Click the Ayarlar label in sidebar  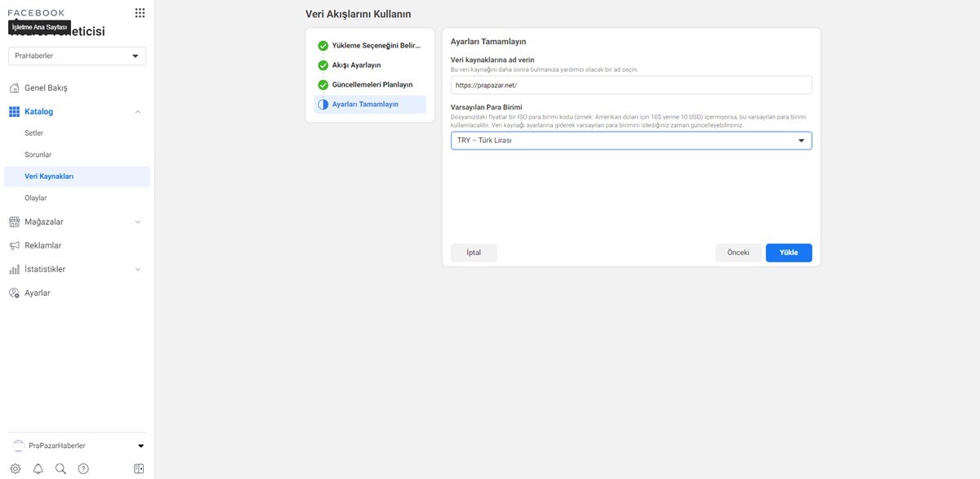[38, 293]
